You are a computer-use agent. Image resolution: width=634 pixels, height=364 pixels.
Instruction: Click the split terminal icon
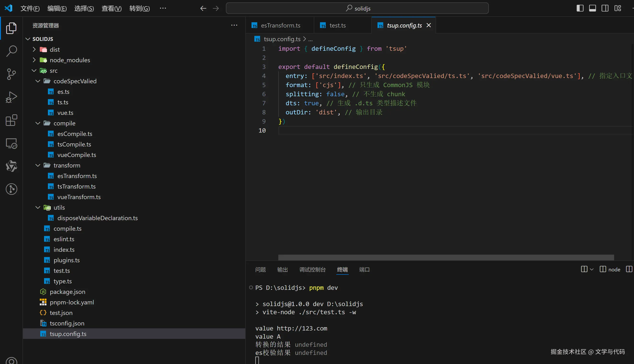[584, 269]
